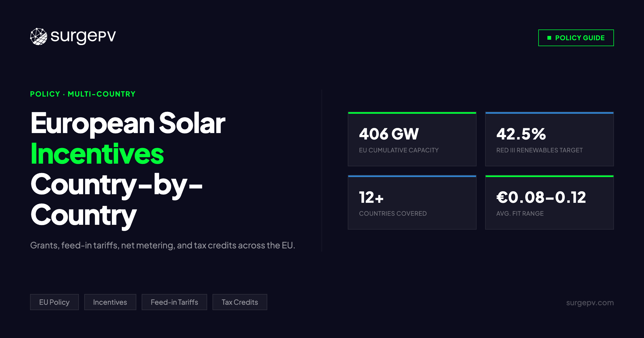This screenshot has height=338, width=644.
Task: Switch to the Feed-in Tariffs tab
Action: click(x=174, y=302)
